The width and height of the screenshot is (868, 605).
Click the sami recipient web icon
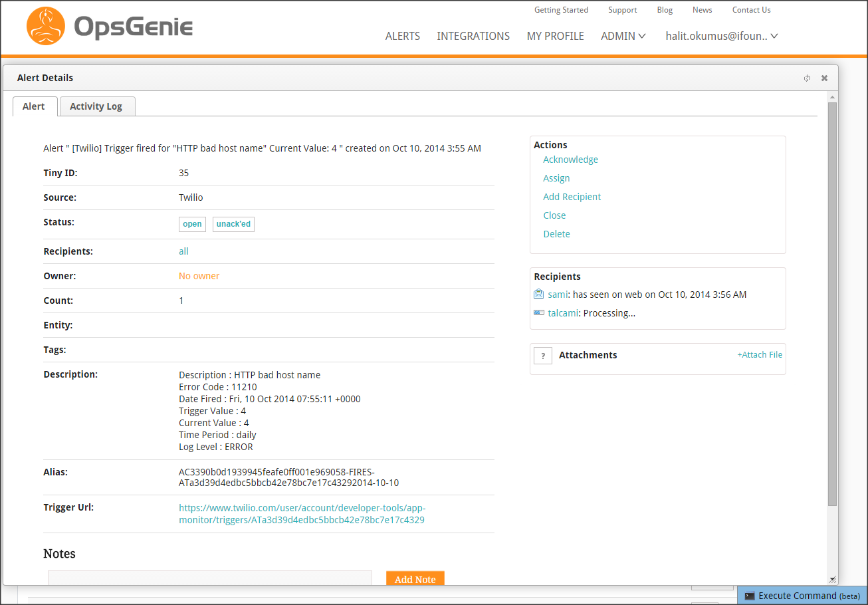point(539,294)
